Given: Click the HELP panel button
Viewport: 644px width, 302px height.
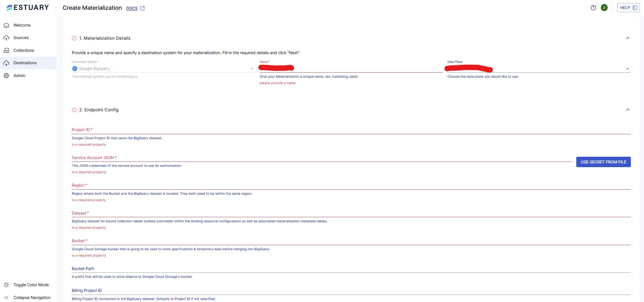Looking at the screenshot, I should point(628,8).
